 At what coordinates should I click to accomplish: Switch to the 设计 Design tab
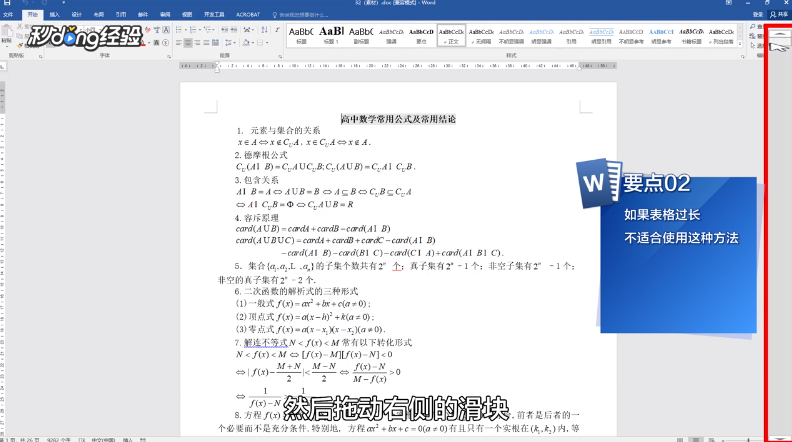(76, 15)
